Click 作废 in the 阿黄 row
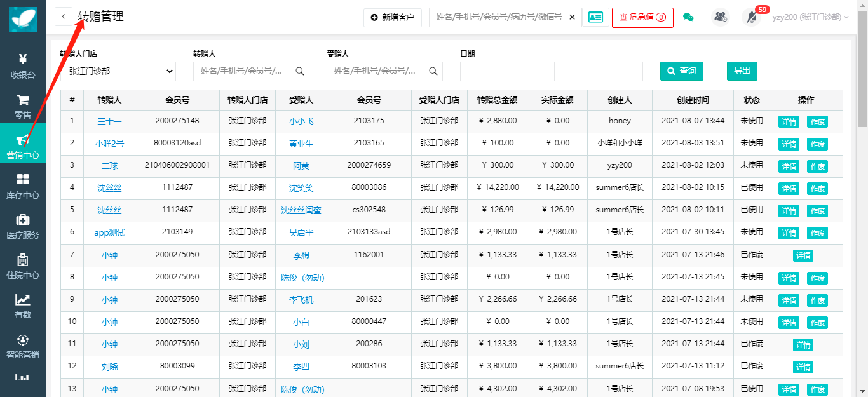The image size is (868, 397). click(817, 166)
